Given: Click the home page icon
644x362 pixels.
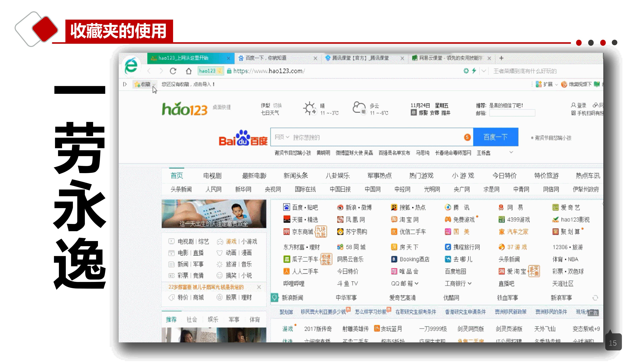Looking at the screenshot, I should 189,71.
